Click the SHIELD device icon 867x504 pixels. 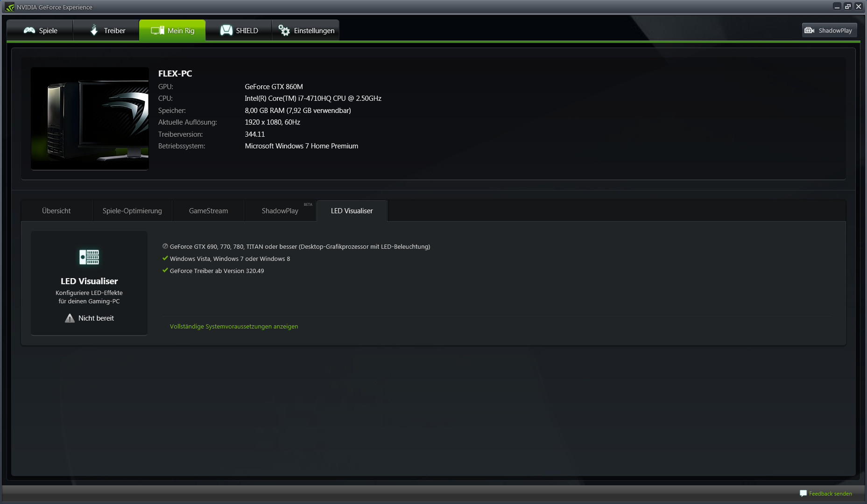(226, 30)
